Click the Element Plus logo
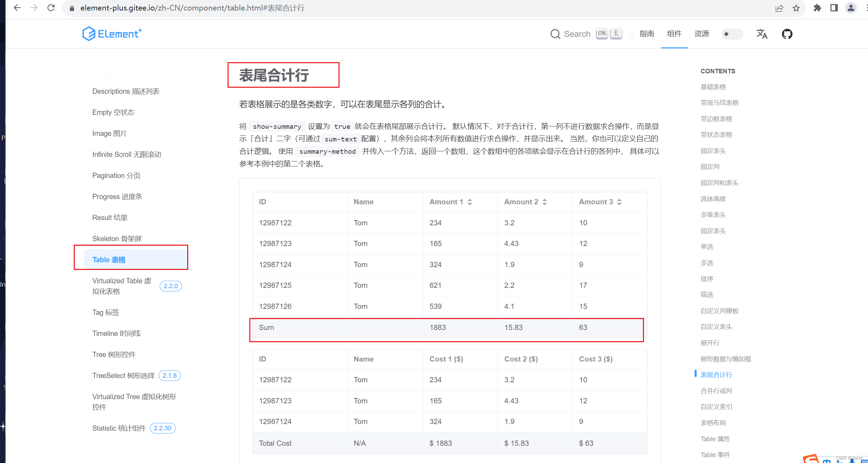868x463 pixels. point(112,34)
